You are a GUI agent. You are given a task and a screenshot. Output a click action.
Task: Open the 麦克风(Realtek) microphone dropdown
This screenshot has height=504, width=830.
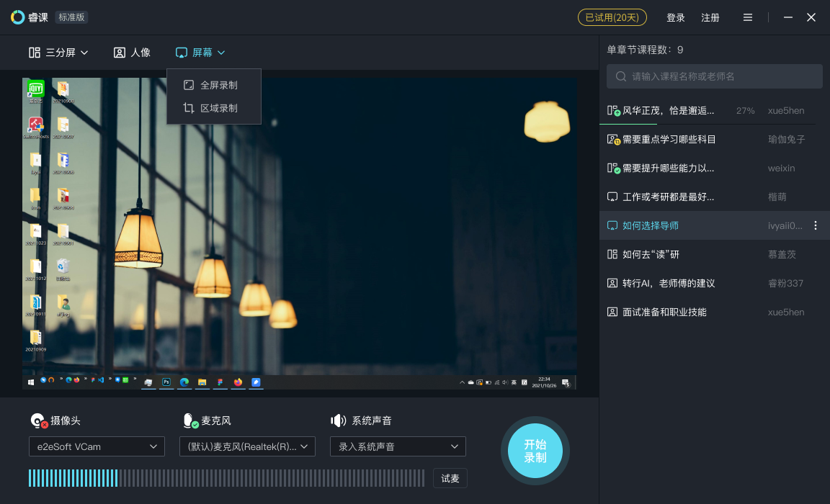[x=247, y=446]
